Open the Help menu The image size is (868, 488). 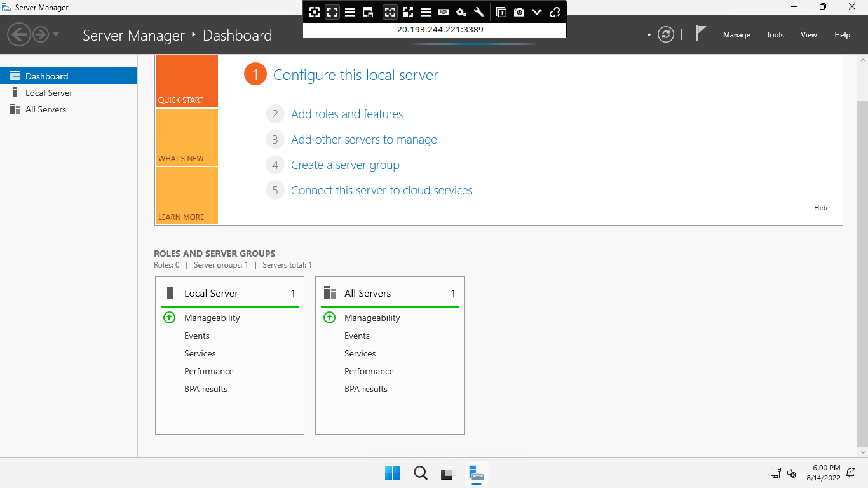(x=843, y=35)
